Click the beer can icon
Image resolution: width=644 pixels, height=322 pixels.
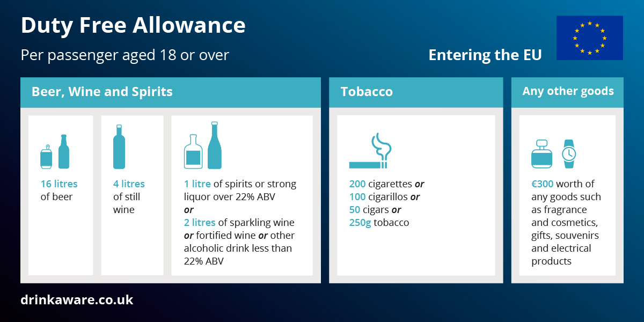point(47,157)
